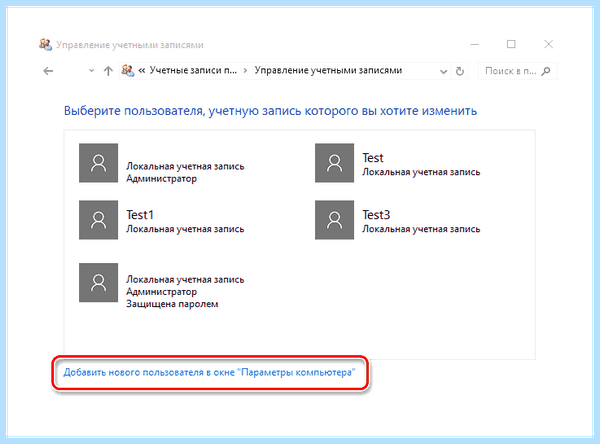Click heading 'Выберите пользователя, учетную запись...'
The width and height of the screenshot is (600, 444).
pyautogui.click(x=270, y=111)
